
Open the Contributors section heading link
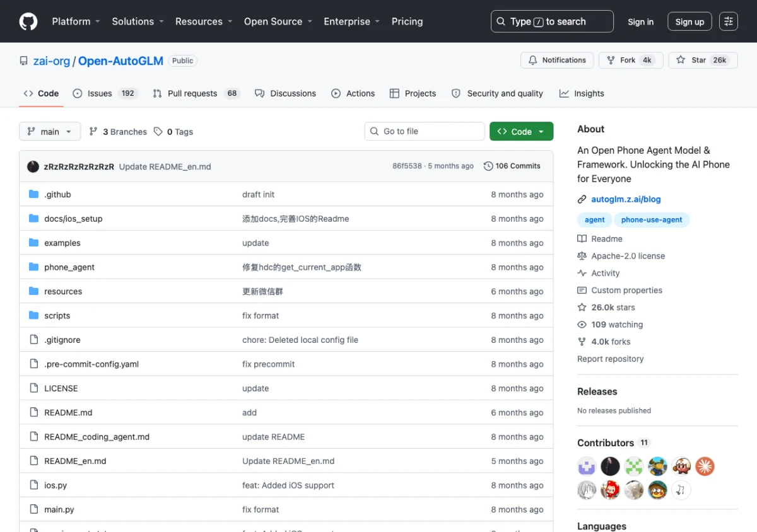click(614, 442)
